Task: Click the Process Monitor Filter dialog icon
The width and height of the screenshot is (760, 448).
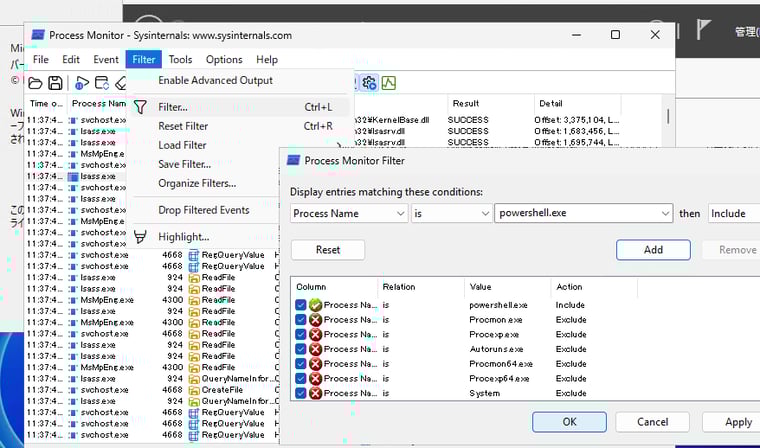Action: (294, 160)
